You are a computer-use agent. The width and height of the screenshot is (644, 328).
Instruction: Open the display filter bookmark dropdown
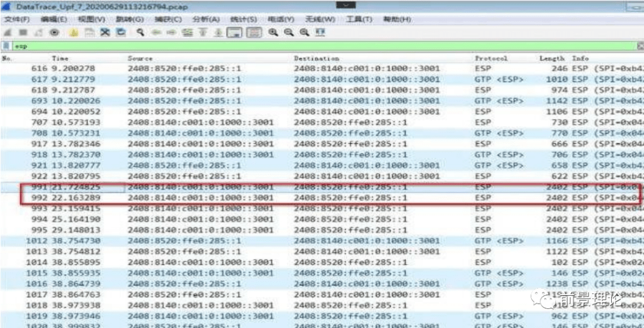(x=7, y=46)
